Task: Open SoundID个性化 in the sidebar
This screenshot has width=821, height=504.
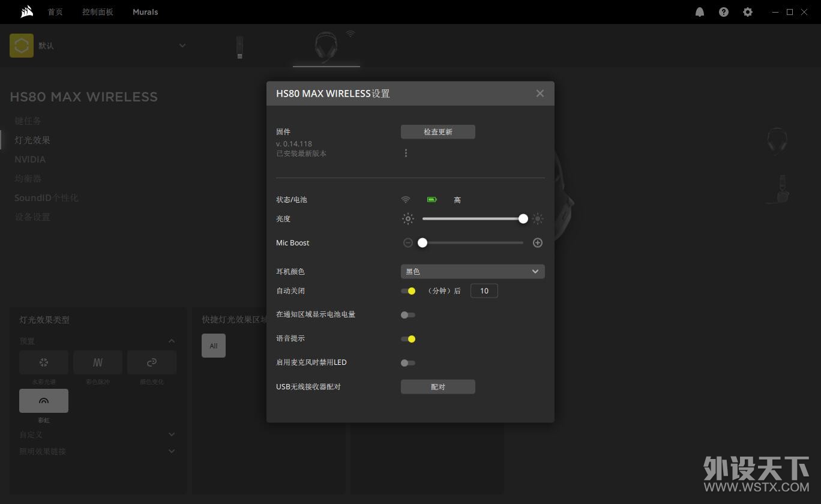Action: click(46, 197)
